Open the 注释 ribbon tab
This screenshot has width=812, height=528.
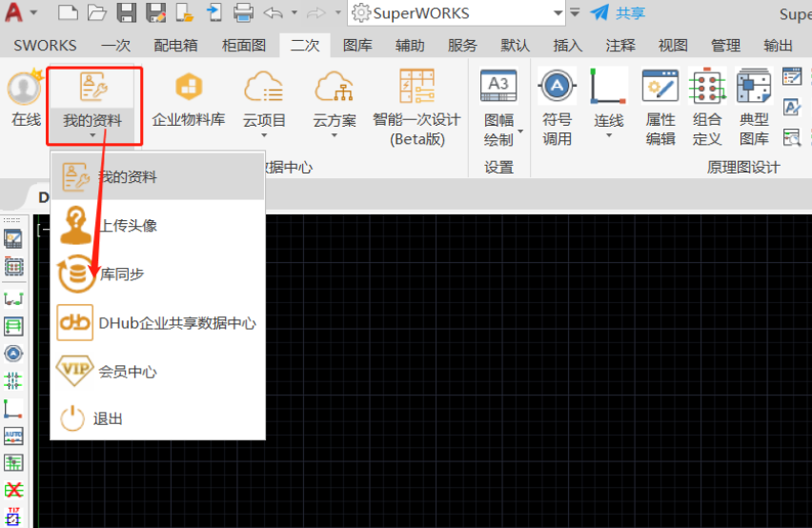[x=620, y=46]
